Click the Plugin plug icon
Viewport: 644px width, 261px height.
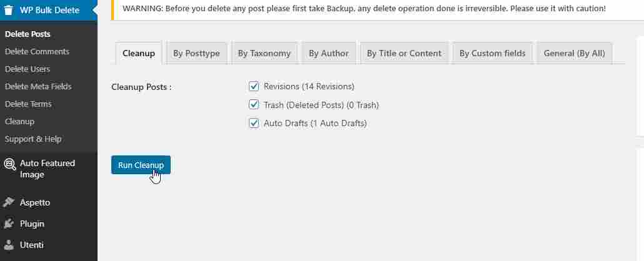coord(9,224)
